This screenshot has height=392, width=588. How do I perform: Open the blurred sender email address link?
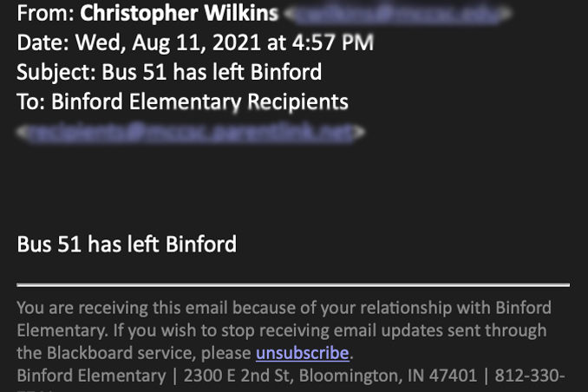tap(397, 14)
